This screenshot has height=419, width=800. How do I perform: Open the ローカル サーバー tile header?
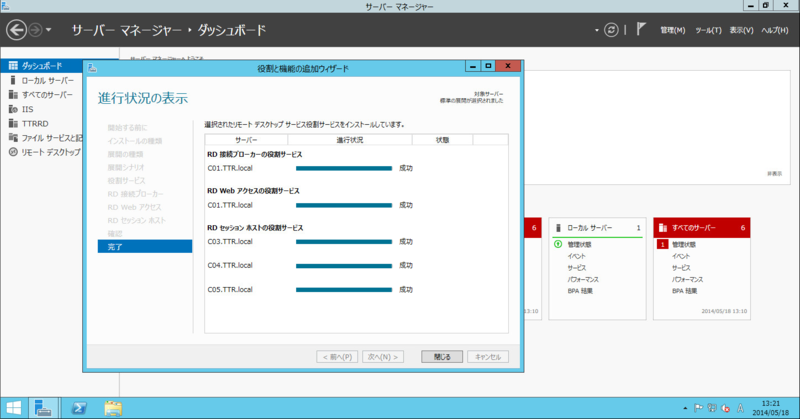click(597, 228)
